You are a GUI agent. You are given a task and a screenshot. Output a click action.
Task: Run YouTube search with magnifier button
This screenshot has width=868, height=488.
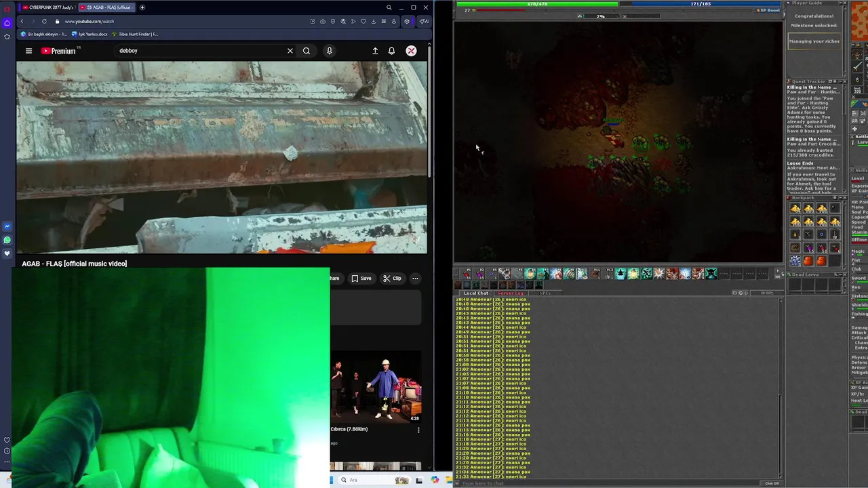[307, 51]
